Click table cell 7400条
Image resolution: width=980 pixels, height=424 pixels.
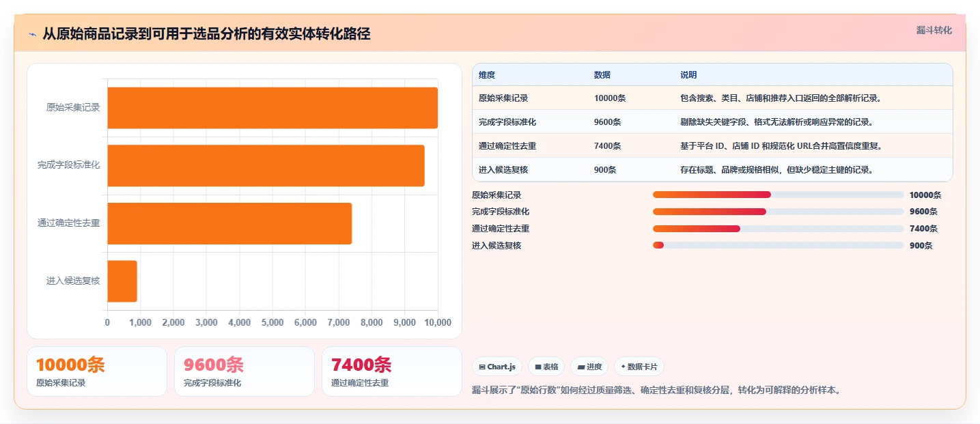point(608,145)
